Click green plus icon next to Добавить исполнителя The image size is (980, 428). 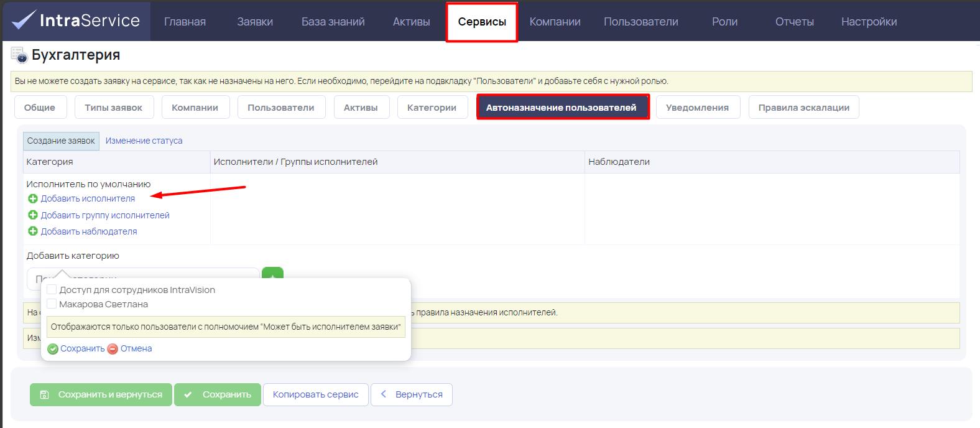33,198
